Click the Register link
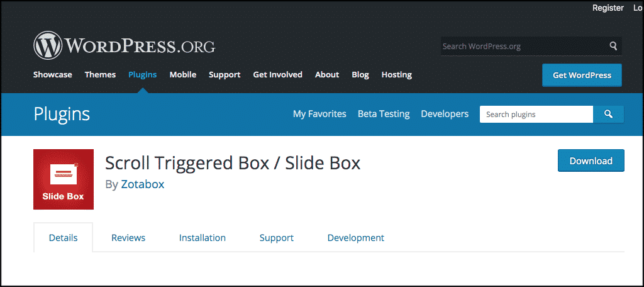This screenshot has width=644, height=287. point(608,8)
